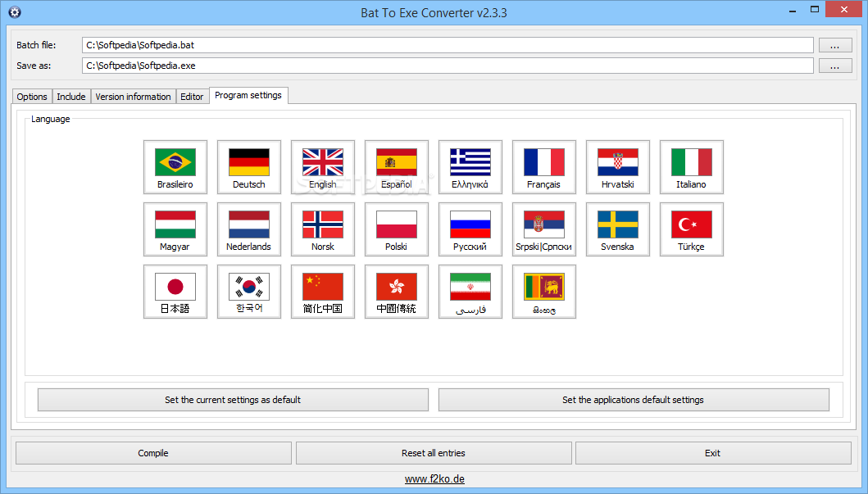The width and height of the screenshot is (868, 494).
Task: Select the Brasileiro language flag
Action: tap(175, 167)
